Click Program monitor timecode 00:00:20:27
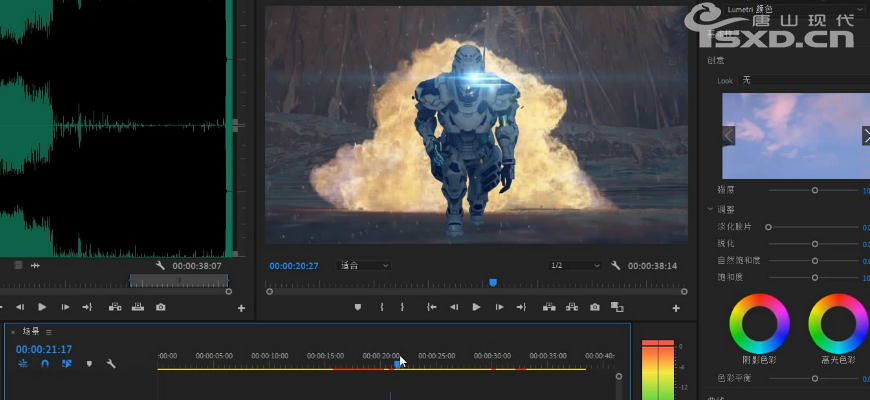Screen dimensions: 870x400 tap(294, 266)
